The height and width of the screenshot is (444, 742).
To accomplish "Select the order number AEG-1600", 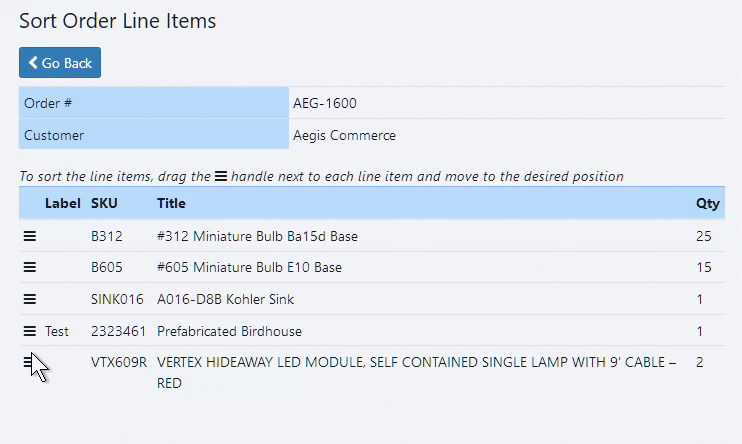I will 325,103.
